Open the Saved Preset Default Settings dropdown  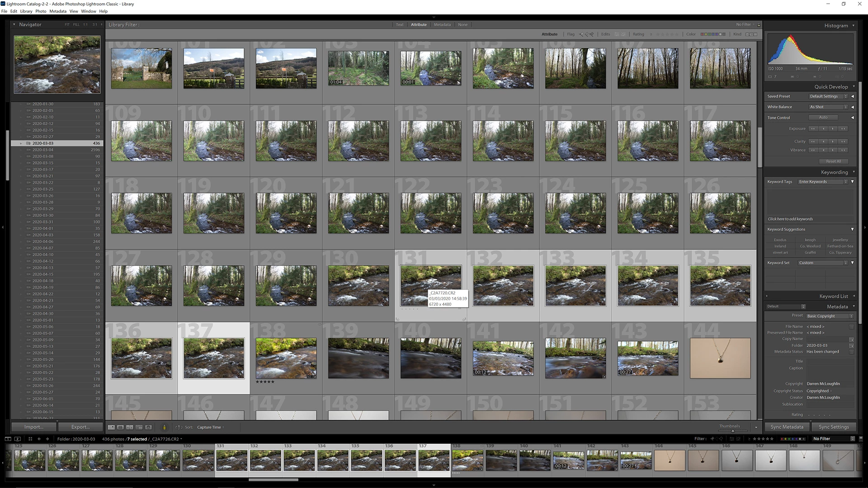coord(828,96)
